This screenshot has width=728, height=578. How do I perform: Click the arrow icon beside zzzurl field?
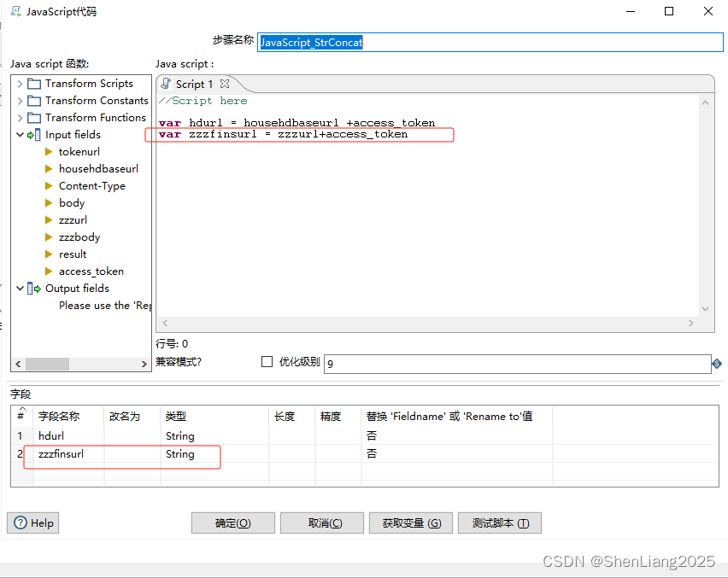tap(49, 219)
